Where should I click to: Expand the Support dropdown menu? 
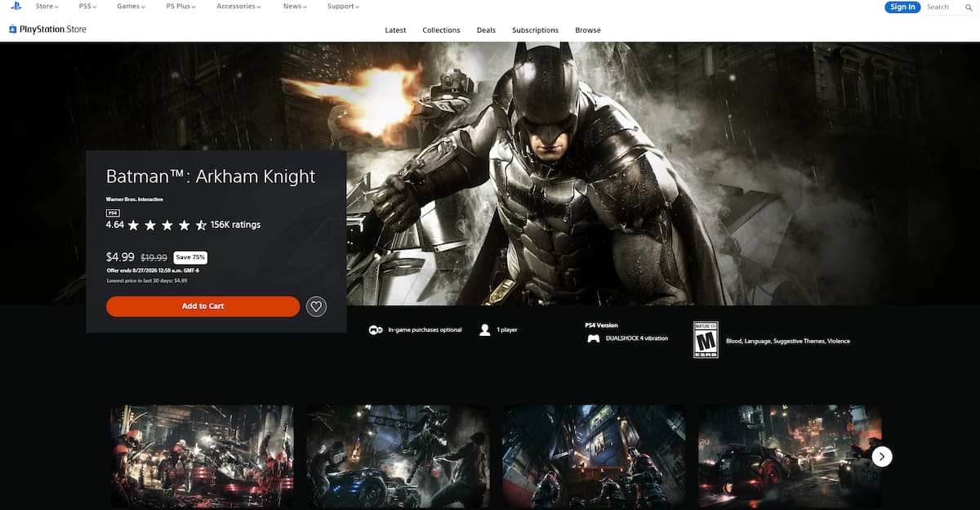343,7
